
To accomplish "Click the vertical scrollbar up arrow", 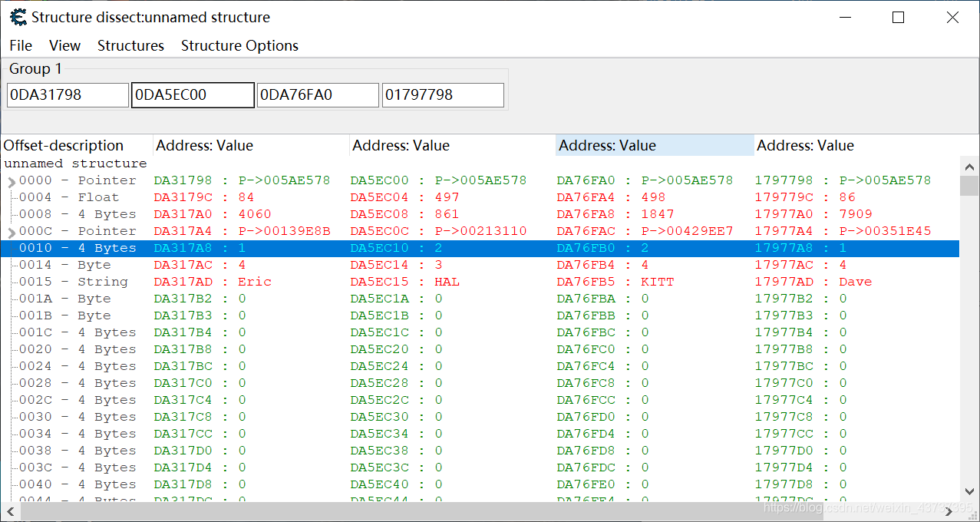I will click(x=969, y=167).
